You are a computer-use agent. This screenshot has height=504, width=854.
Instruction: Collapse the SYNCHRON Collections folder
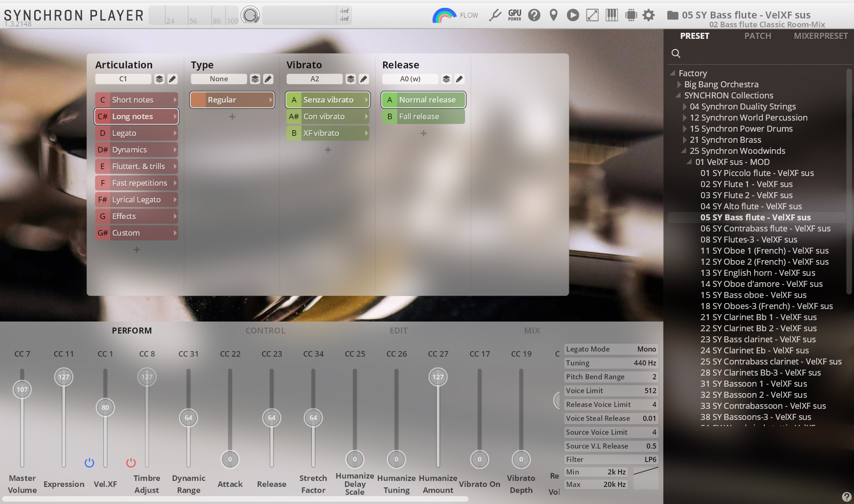[678, 95]
